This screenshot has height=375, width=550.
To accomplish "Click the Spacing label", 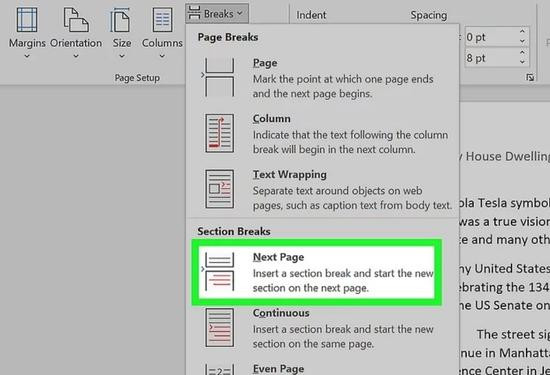I will point(429,15).
